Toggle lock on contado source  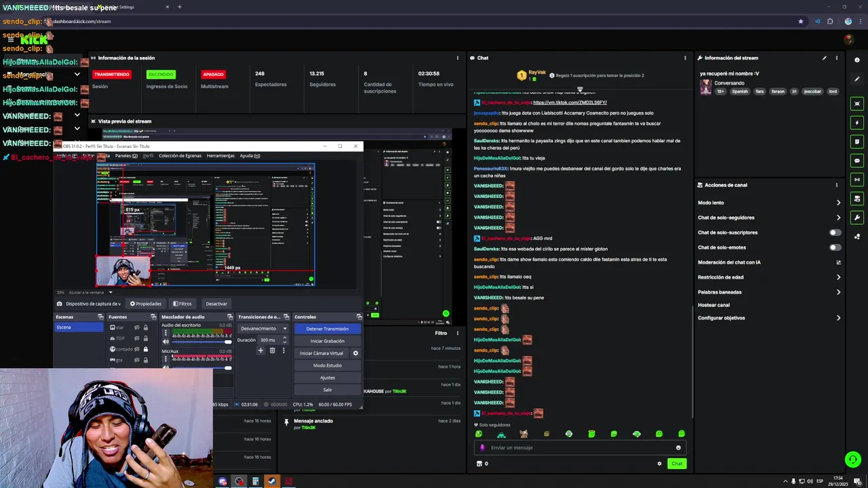click(x=145, y=349)
